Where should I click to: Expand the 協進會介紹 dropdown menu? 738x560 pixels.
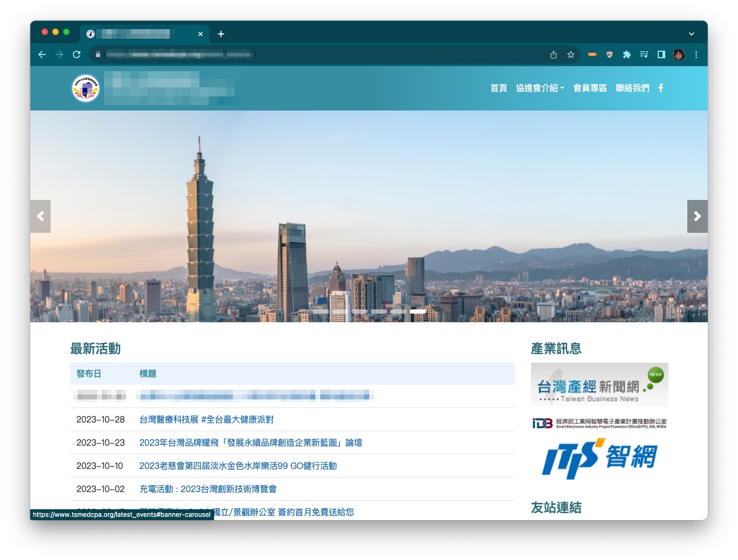coord(539,88)
